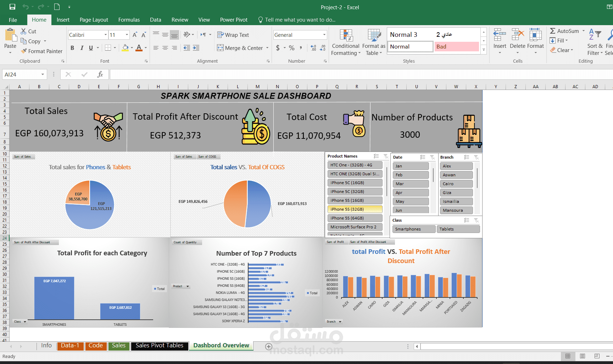
Task: Toggle bold formatting
Action: (x=72, y=48)
